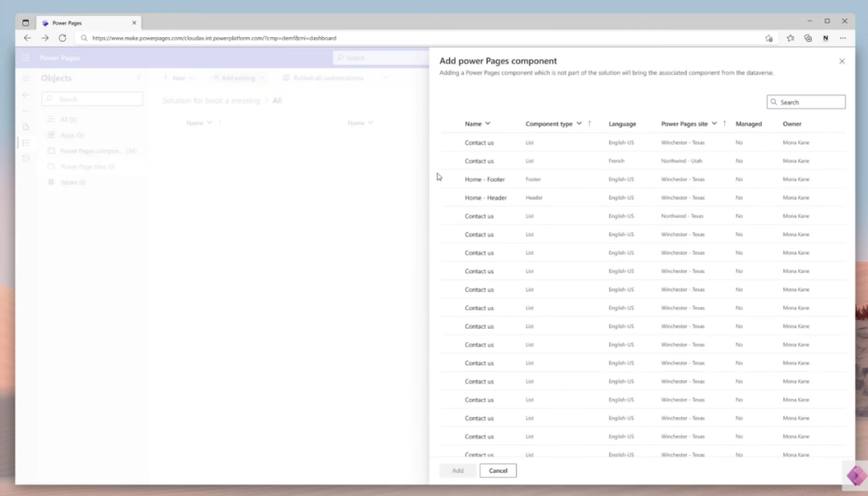Open the History icon in the left rail
868x496 pixels.
[26, 158]
